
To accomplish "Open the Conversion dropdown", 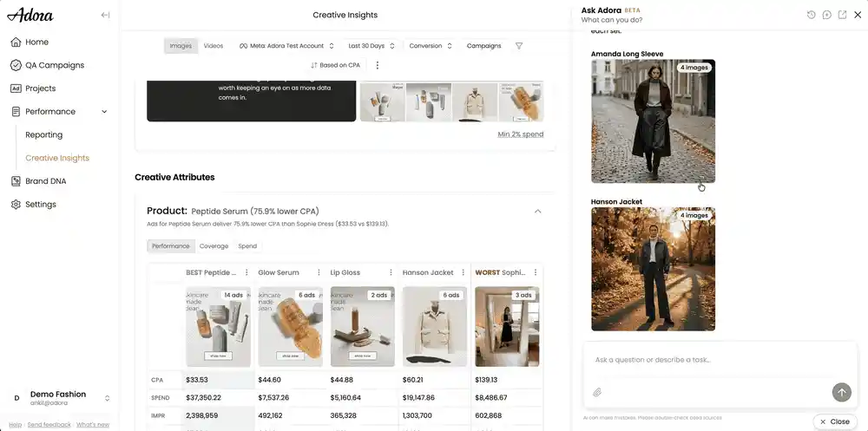I will tap(431, 46).
